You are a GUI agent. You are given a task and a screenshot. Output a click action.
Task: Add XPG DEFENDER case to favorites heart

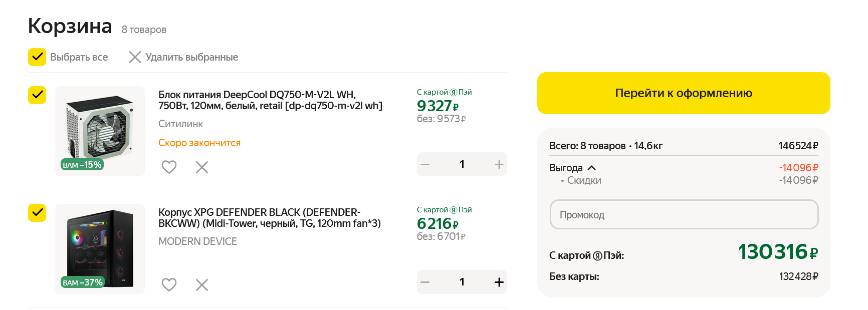pos(169,284)
